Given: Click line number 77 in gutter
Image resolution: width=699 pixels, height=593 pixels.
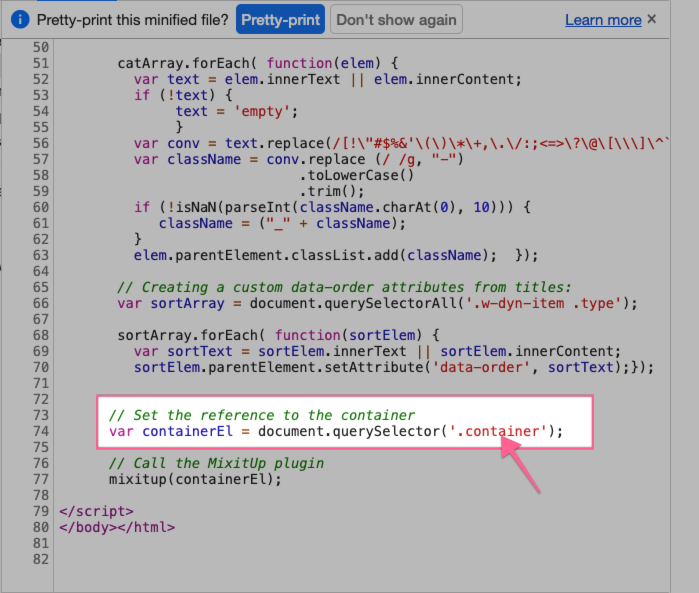Looking at the screenshot, I should point(41,480).
